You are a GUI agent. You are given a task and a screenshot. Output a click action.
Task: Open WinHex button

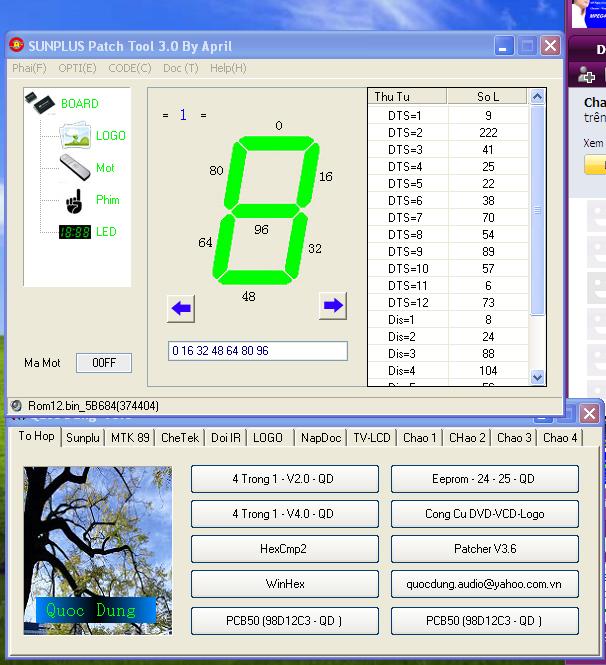[285, 584]
